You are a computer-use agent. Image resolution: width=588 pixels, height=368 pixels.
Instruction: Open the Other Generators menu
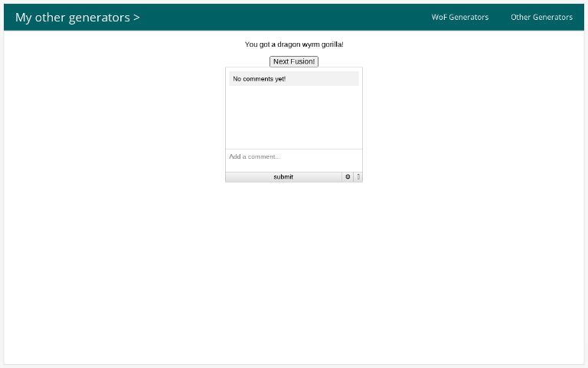[x=541, y=17]
